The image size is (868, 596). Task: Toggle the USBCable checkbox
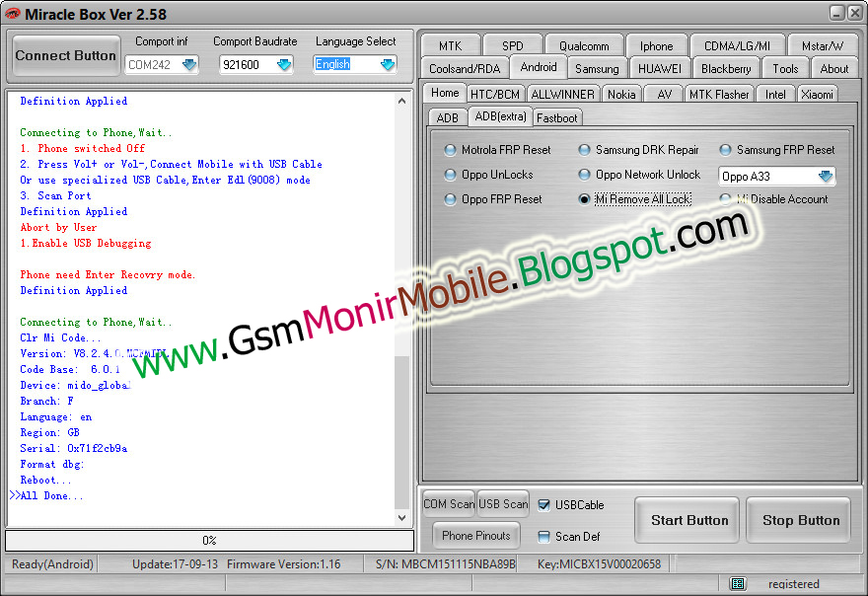[x=544, y=504]
